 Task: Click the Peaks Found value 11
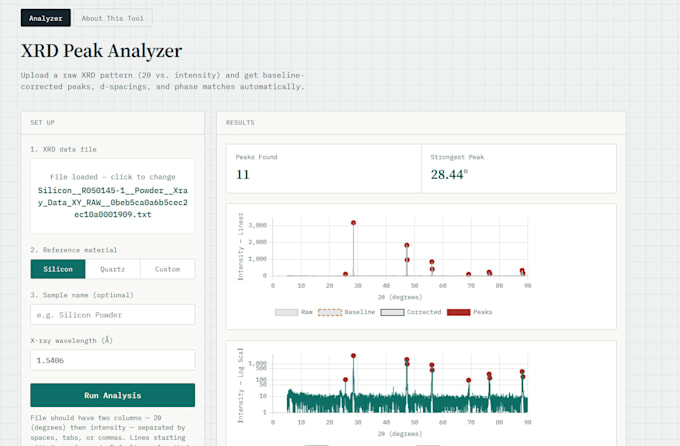243,174
